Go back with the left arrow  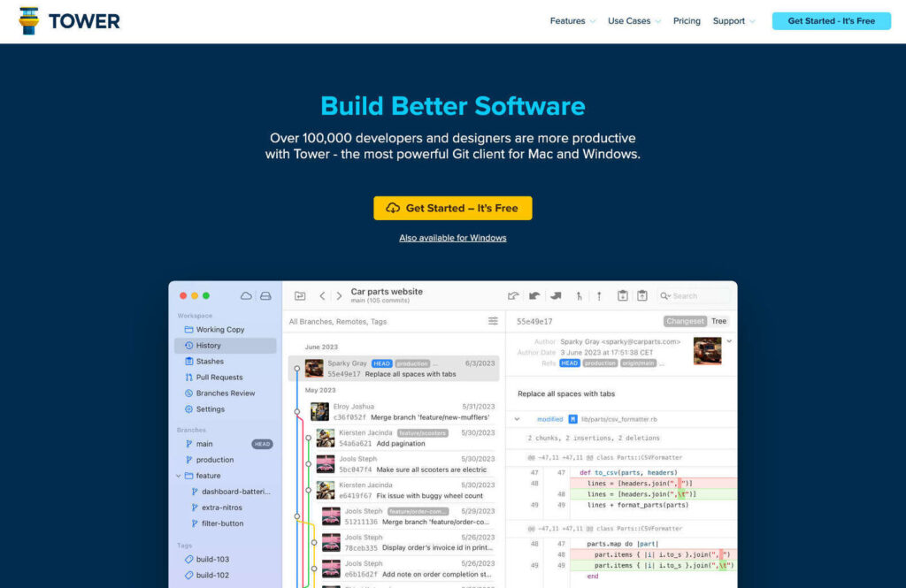click(322, 295)
